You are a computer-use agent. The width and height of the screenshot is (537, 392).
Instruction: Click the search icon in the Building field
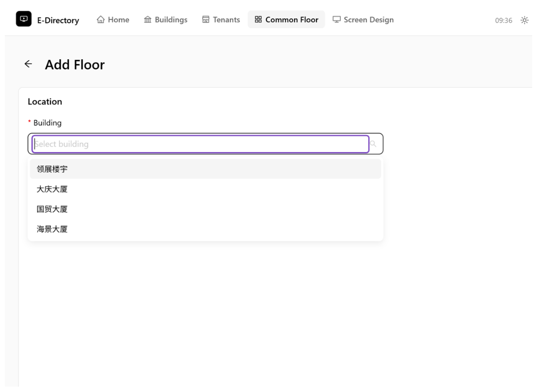point(373,144)
